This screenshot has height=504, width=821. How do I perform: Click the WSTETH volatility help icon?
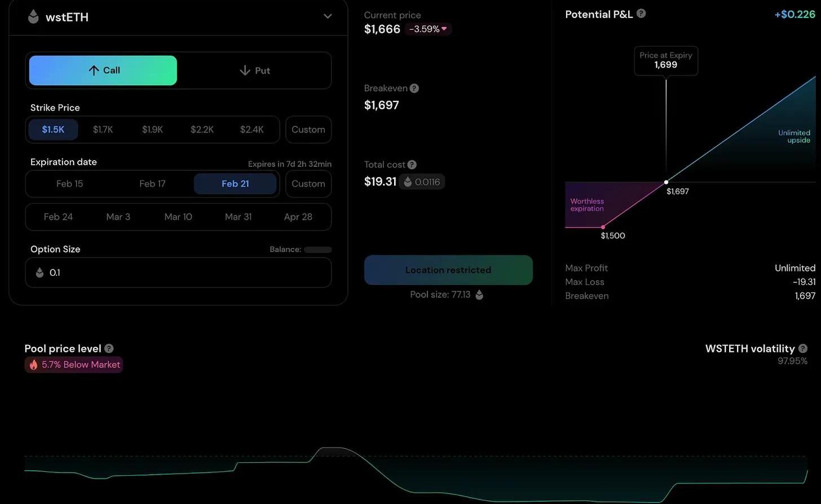coord(802,348)
